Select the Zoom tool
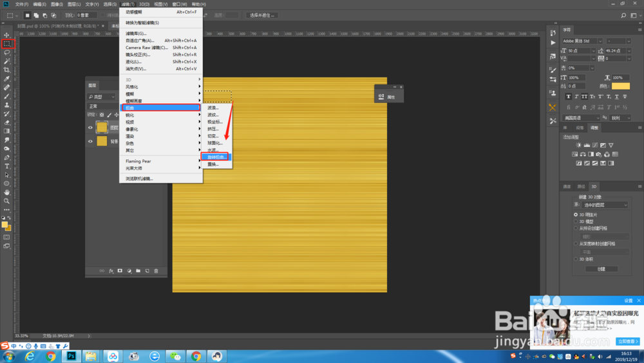This screenshot has width=644, height=363. coord(6,201)
